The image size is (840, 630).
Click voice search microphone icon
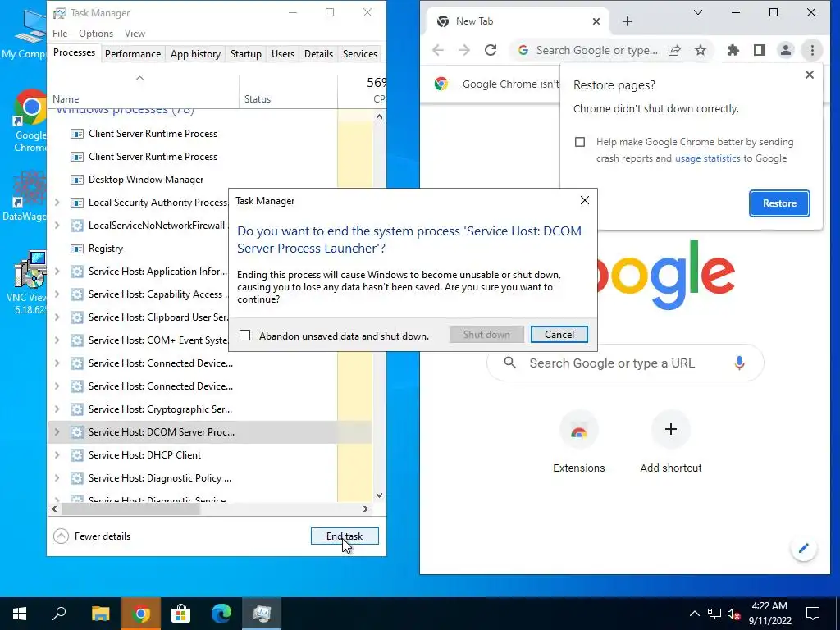pos(739,363)
